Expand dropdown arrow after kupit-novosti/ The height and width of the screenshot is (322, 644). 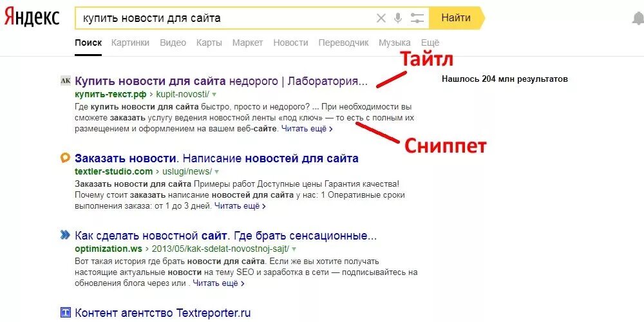click(x=214, y=95)
